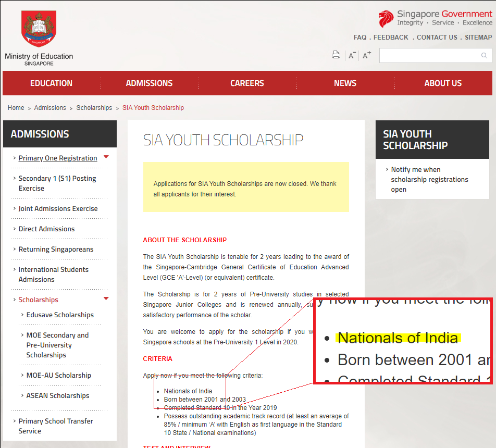Screen dimensions: 496x448
Task: Click chevron beside Returning Singaporeans
Action: pos(14,249)
